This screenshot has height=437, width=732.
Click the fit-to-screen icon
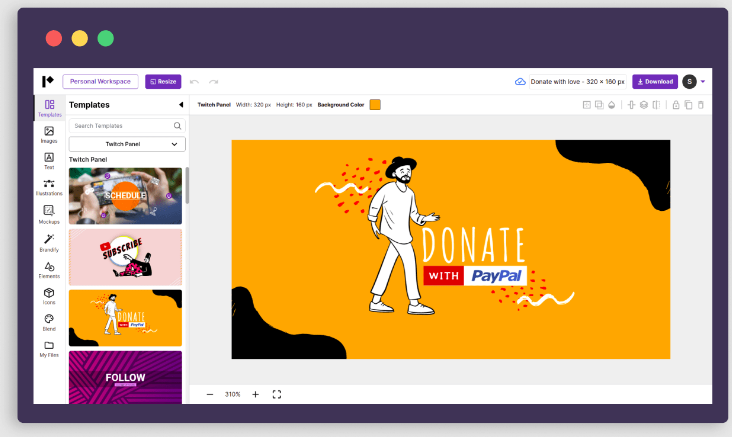(277, 395)
